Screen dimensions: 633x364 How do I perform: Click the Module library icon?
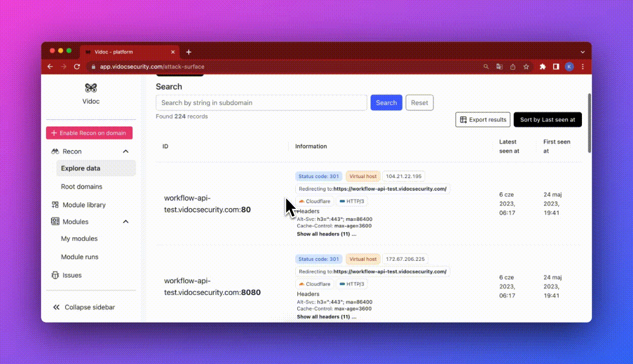pos(55,205)
